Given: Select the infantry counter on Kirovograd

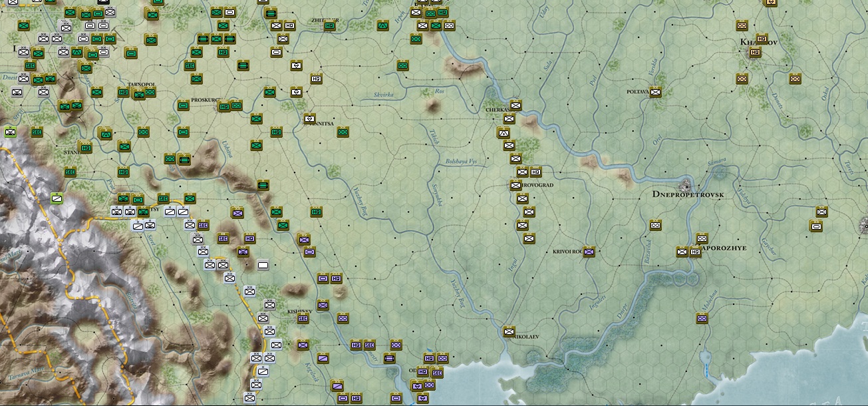Looking at the screenshot, I should [515, 185].
